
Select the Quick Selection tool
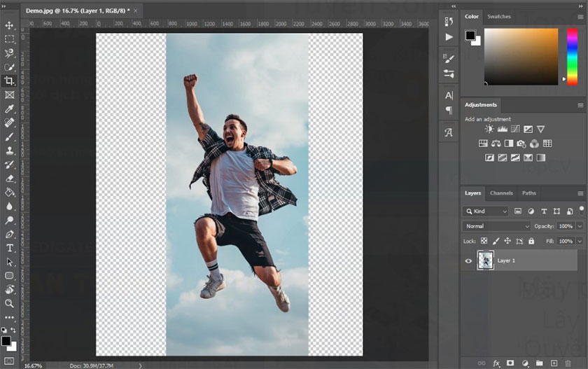pyautogui.click(x=9, y=67)
